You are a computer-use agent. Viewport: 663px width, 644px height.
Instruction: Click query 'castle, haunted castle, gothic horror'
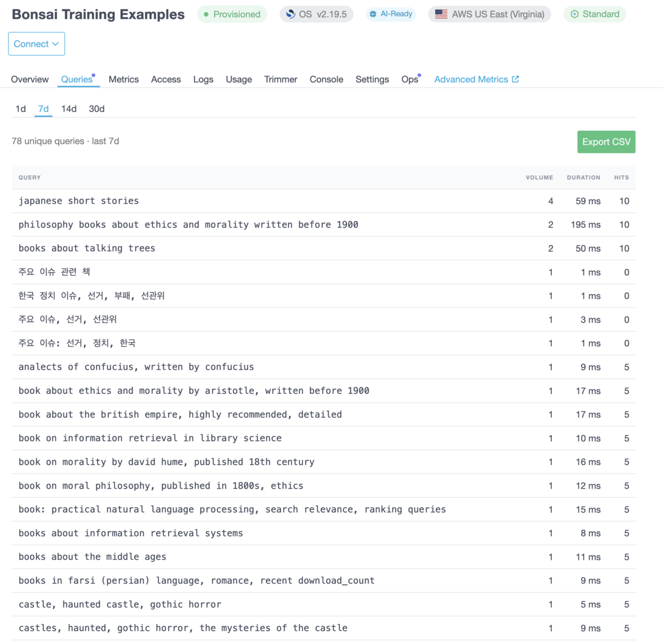(x=119, y=604)
